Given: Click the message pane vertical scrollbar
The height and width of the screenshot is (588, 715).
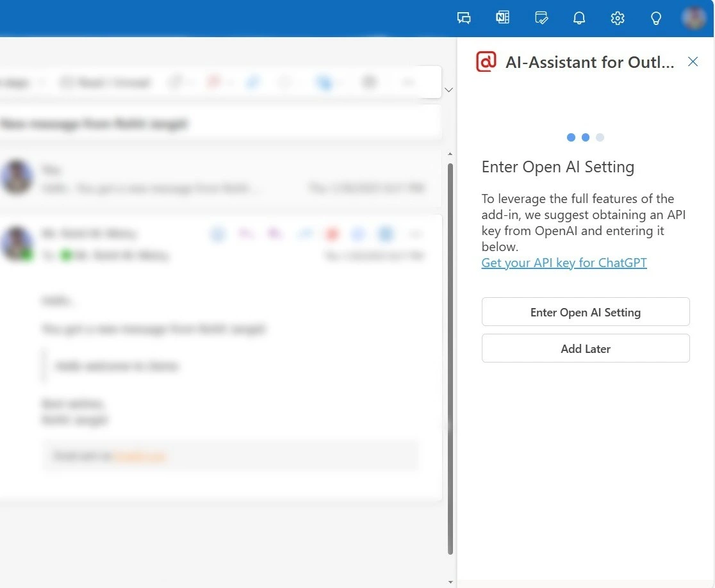Looking at the screenshot, I should 450,359.
